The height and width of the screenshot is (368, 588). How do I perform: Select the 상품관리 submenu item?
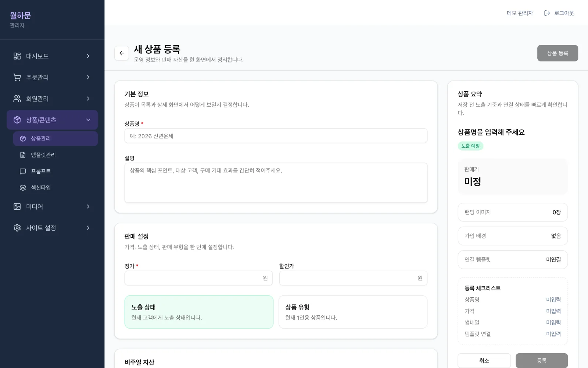pyautogui.click(x=55, y=139)
